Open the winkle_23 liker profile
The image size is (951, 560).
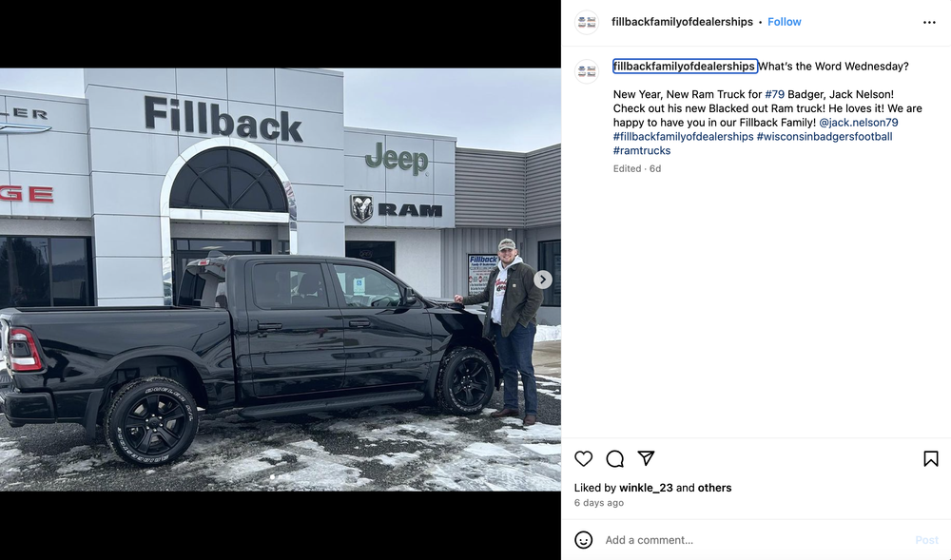click(646, 488)
